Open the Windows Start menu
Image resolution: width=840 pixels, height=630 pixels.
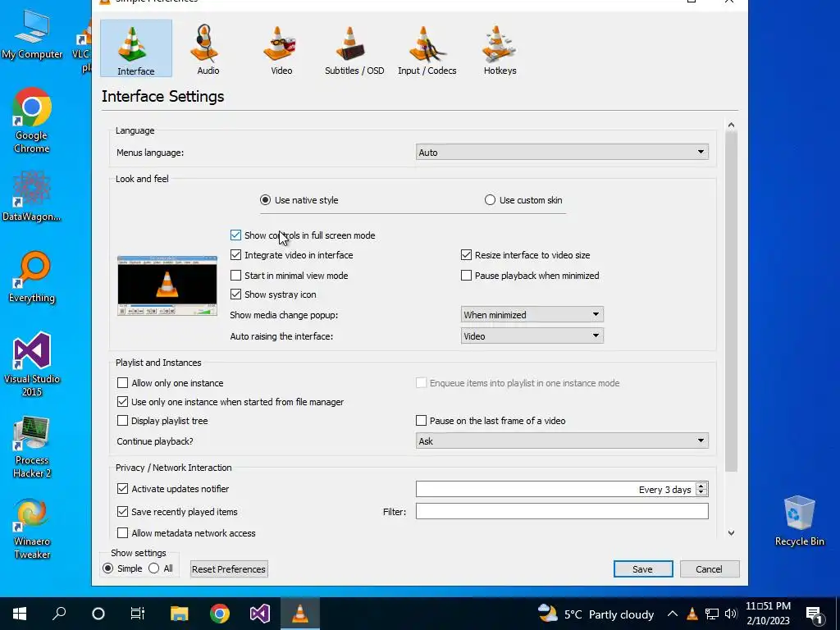(20, 614)
